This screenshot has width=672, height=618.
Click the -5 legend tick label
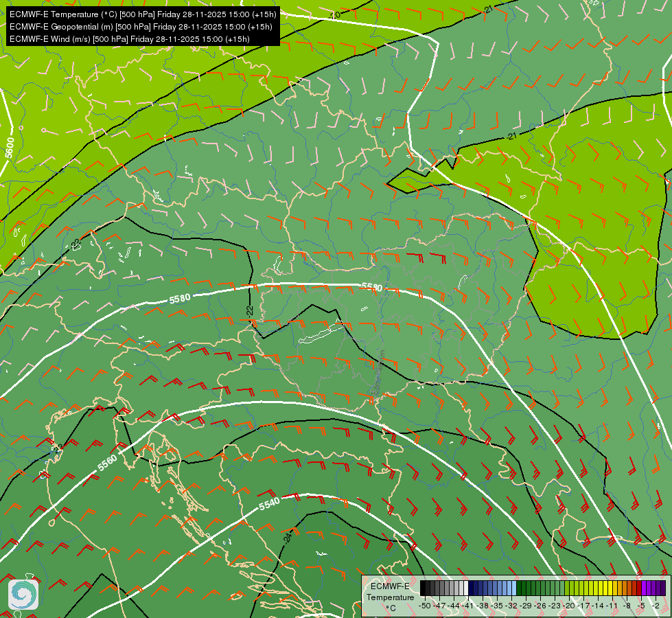coord(640,606)
